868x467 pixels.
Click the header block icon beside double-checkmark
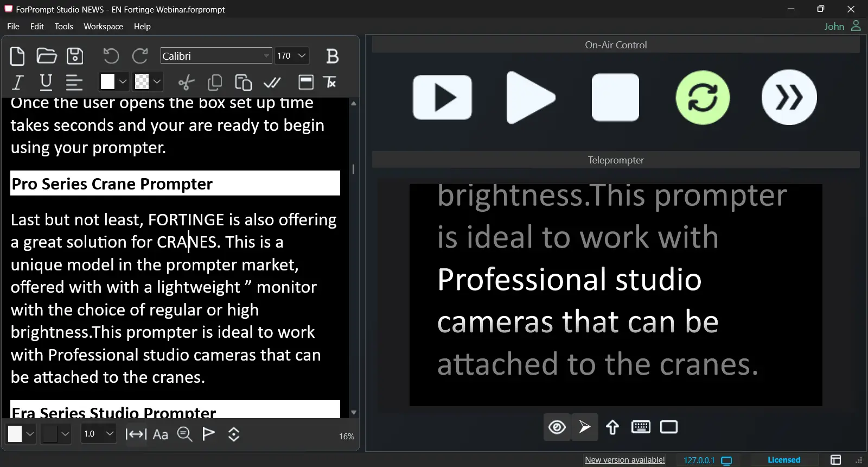point(306,83)
